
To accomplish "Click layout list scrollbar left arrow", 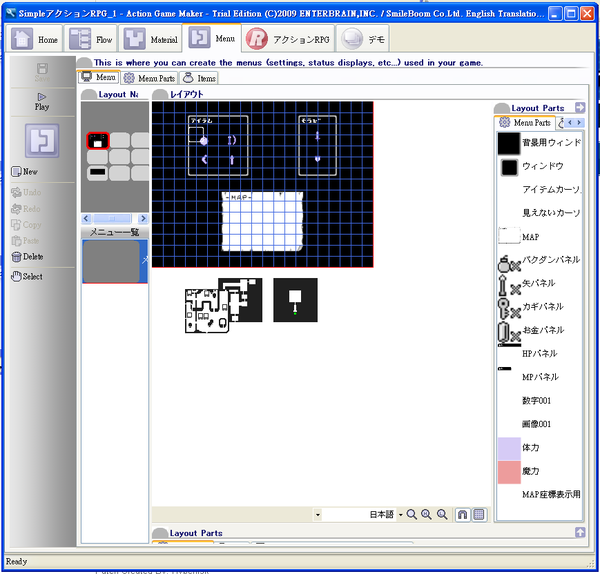I will [x=86, y=219].
